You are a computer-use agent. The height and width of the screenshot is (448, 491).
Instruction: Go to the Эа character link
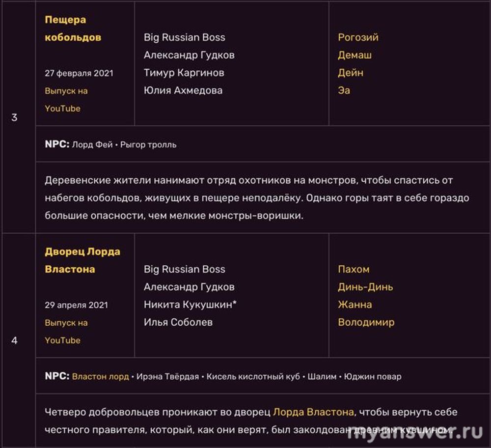point(344,90)
